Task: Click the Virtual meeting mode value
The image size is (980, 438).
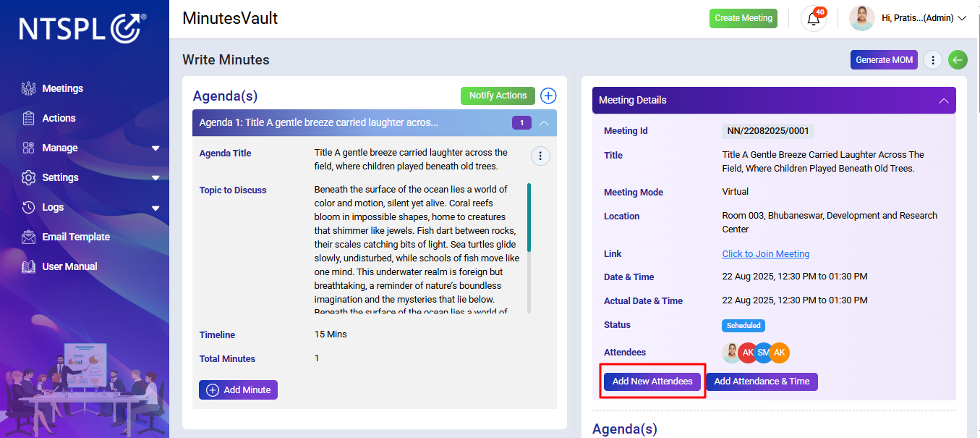Action: click(x=736, y=192)
